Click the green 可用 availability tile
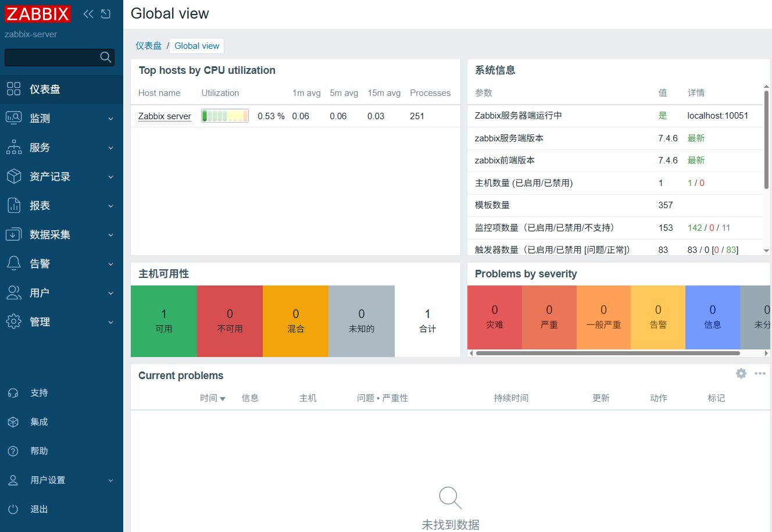This screenshot has width=772, height=532. (x=164, y=321)
